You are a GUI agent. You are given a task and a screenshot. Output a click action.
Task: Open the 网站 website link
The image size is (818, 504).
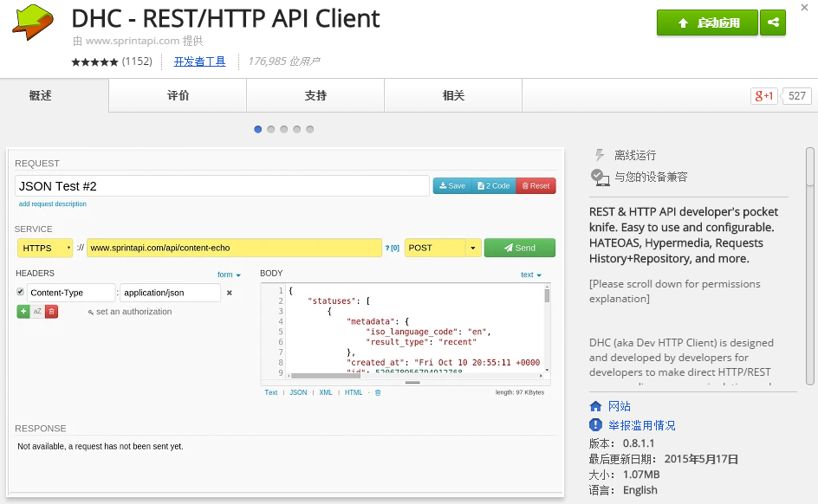620,406
